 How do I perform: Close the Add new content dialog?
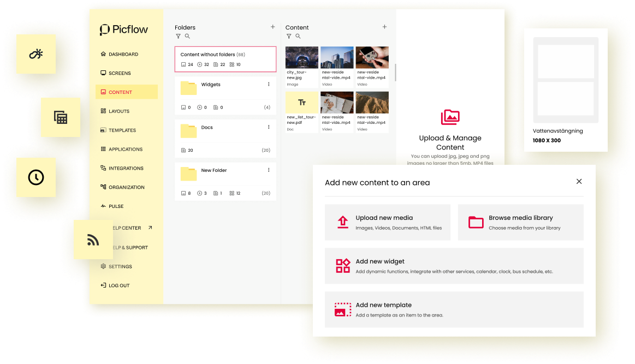point(579,182)
